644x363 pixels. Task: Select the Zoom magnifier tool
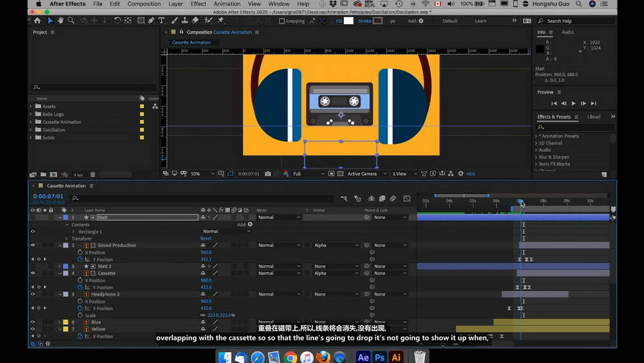pyautogui.click(x=71, y=21)
